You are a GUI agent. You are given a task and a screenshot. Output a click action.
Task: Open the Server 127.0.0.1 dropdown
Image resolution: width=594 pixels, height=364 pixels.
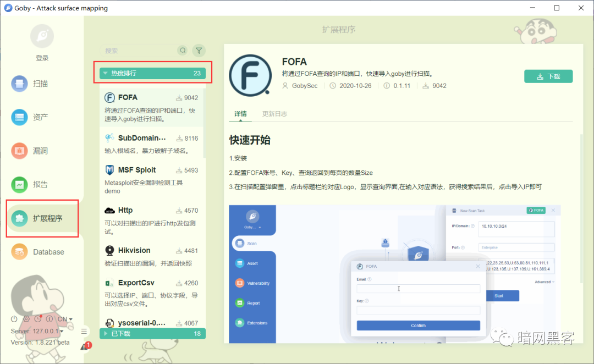[37, 331]
